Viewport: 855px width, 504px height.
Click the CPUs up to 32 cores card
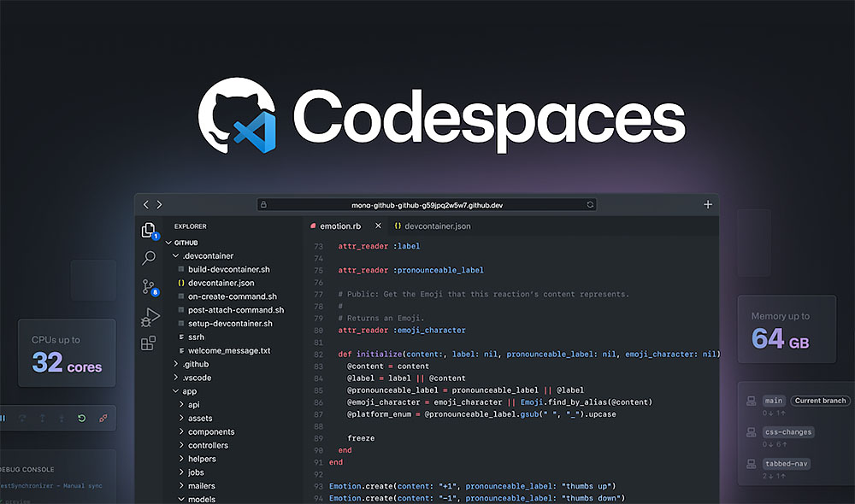pos(67,353)
